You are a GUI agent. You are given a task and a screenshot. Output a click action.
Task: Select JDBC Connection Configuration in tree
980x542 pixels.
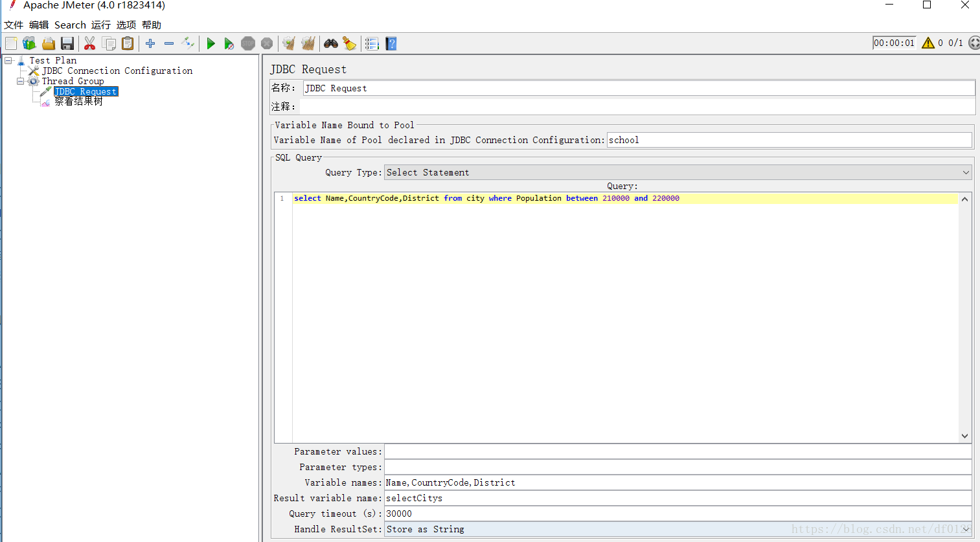click(117, 71)
